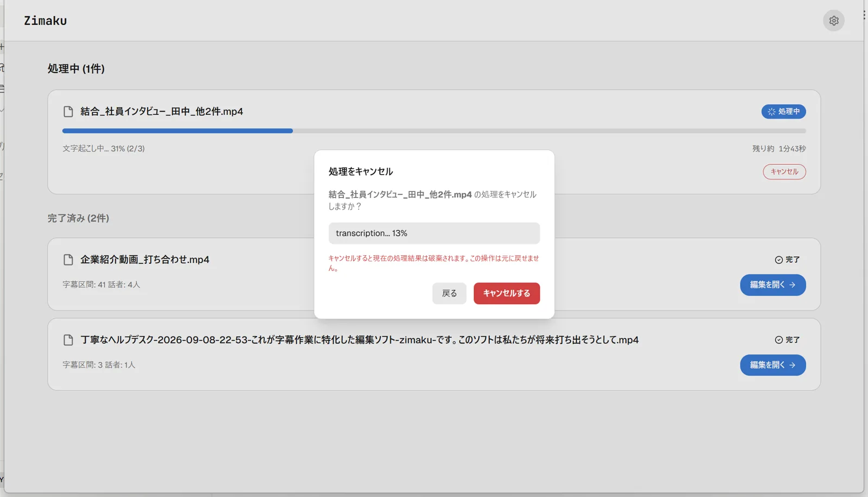Click 完了 check badge on 企業紹介動画 card

click(x=787, y=260)
